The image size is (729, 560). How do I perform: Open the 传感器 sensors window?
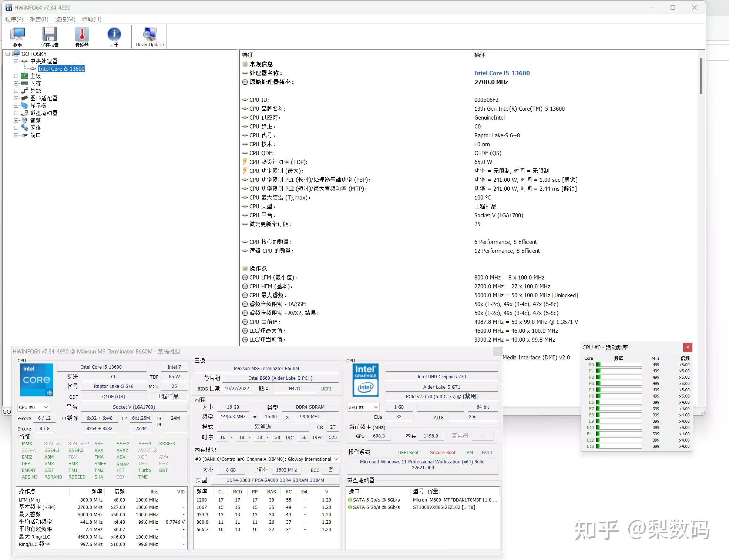click(81, 35)
